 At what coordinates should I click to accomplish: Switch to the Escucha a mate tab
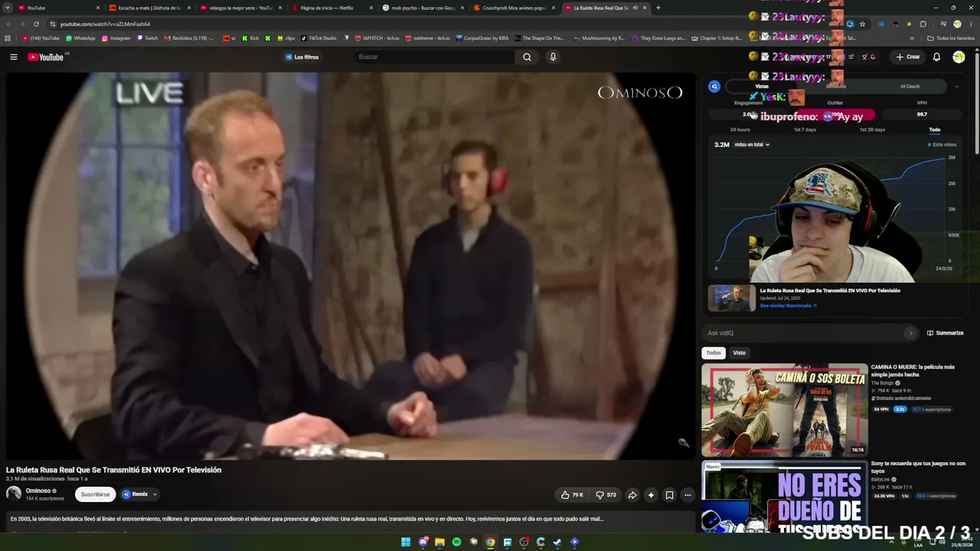point(149,8)
